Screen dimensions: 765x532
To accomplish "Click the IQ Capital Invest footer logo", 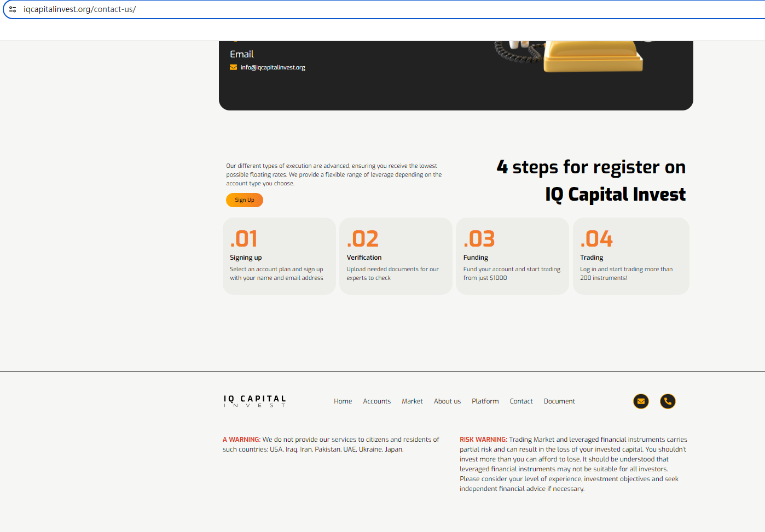I will coord(254,401).
